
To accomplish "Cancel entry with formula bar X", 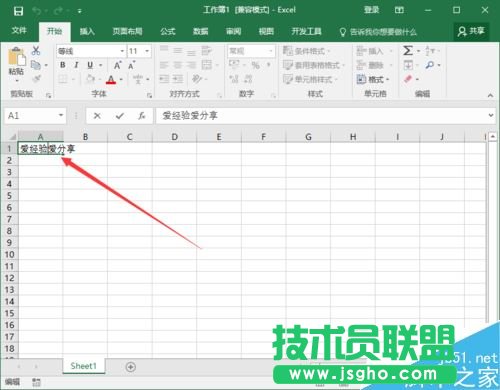I will (97, 116).
